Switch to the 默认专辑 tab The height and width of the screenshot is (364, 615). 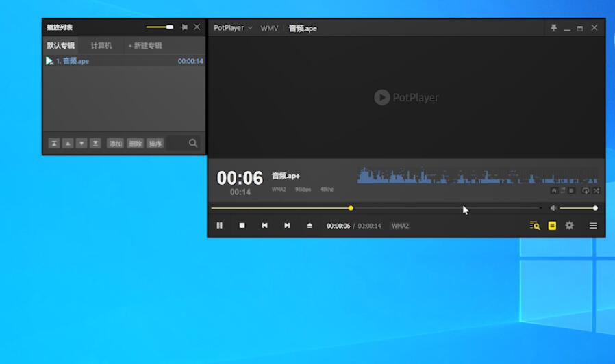pos(60,45)
